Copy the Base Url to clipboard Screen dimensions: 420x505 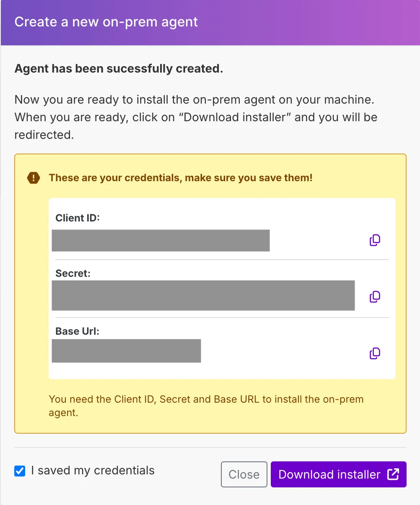click(375, 354)
